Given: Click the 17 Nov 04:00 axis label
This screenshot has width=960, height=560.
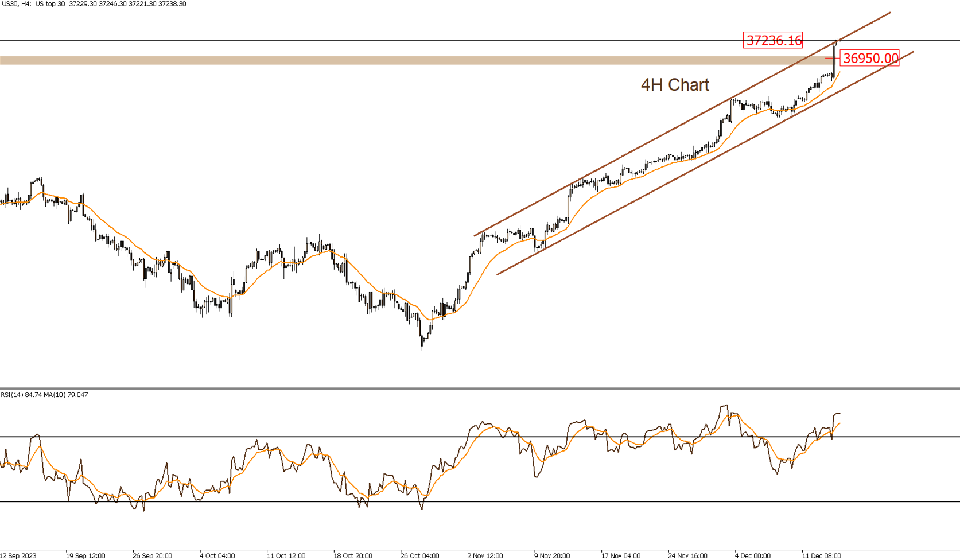Looking at the screenshot, I should pos(621,555).
